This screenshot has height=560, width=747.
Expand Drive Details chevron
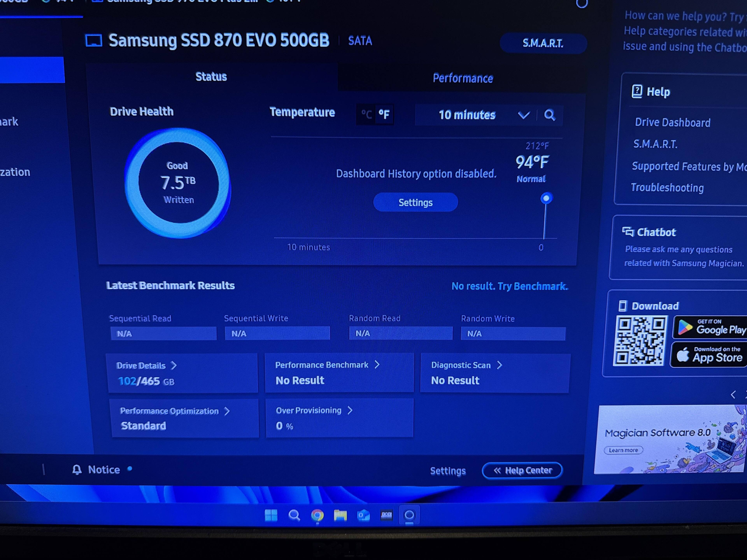point(174,365)
